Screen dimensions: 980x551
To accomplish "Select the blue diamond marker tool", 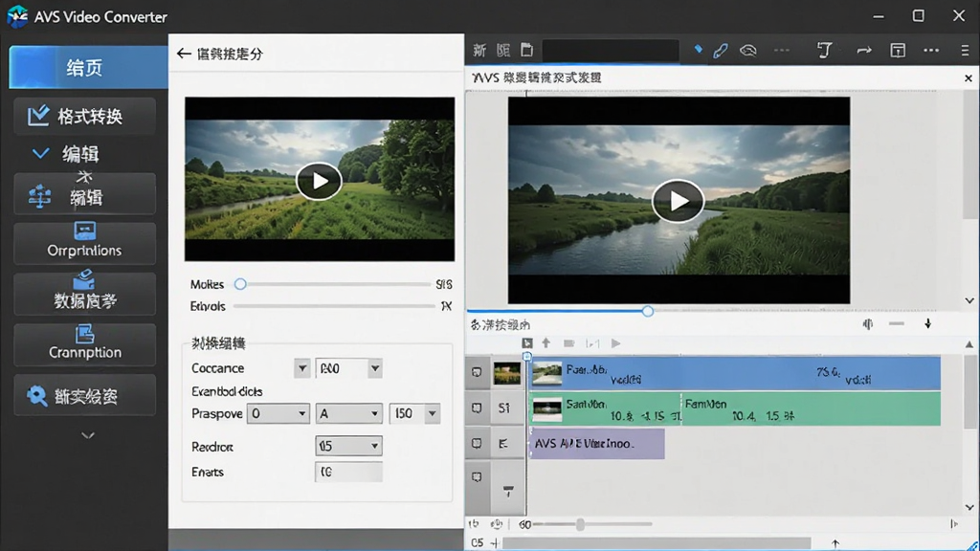I will (698, 50).
